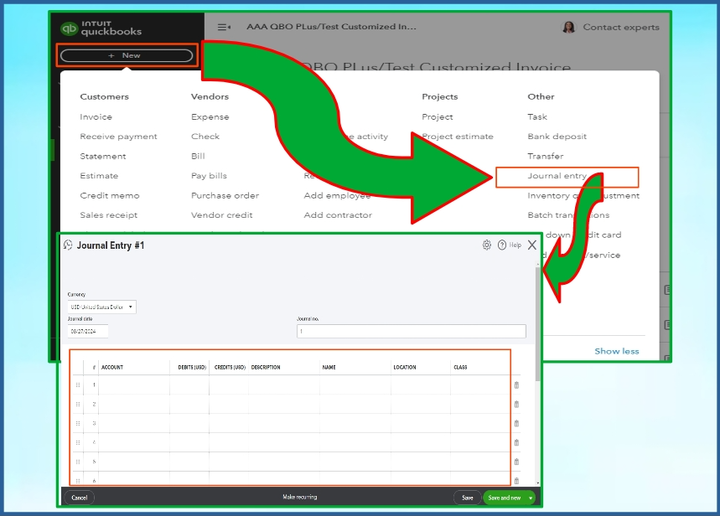
Task: Select Add contractor option
Action: tap(338, 215)
